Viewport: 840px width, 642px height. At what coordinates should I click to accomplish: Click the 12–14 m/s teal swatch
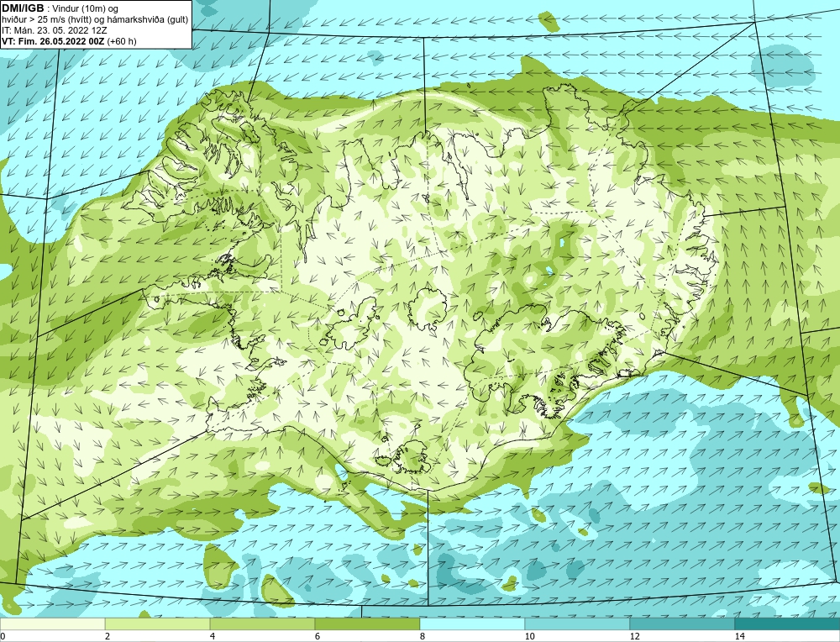pos(682,624)
